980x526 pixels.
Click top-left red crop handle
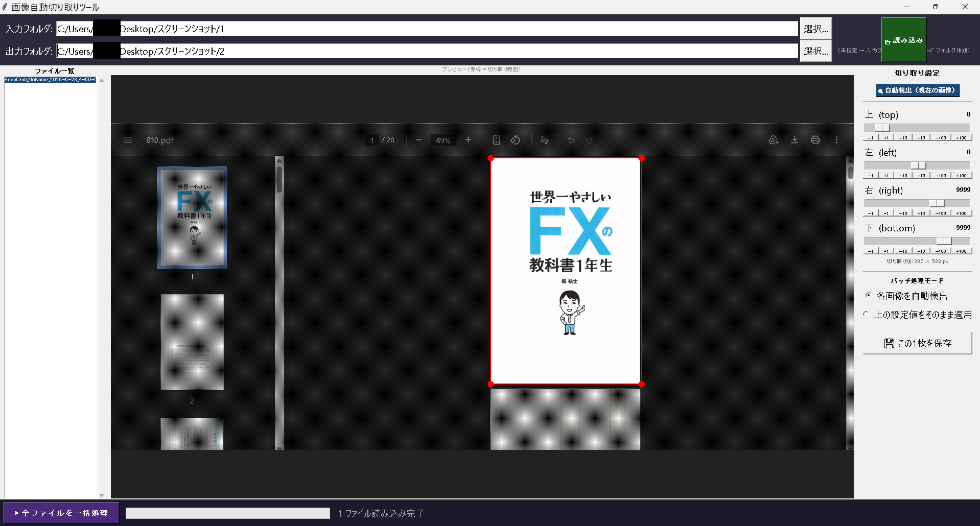[491, 158]
